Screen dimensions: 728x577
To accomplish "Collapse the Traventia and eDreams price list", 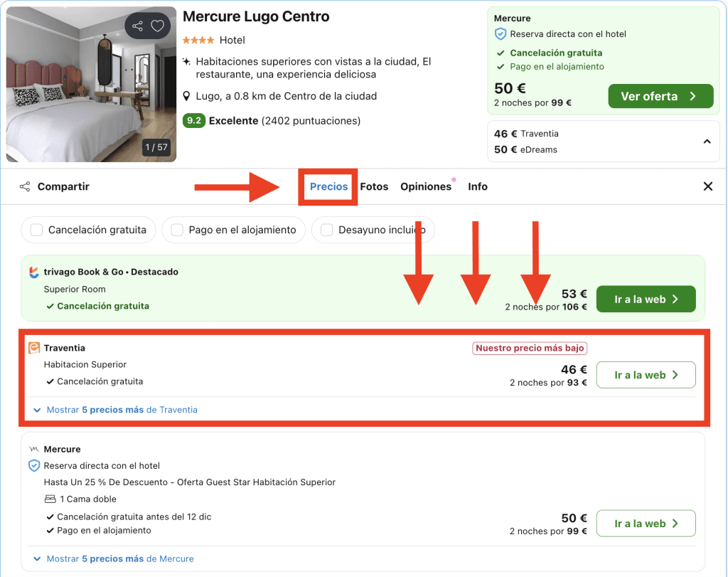I will [x=707, y=142].
